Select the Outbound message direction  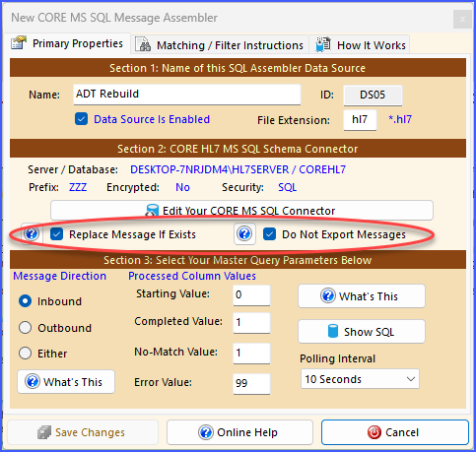[26, 328]
